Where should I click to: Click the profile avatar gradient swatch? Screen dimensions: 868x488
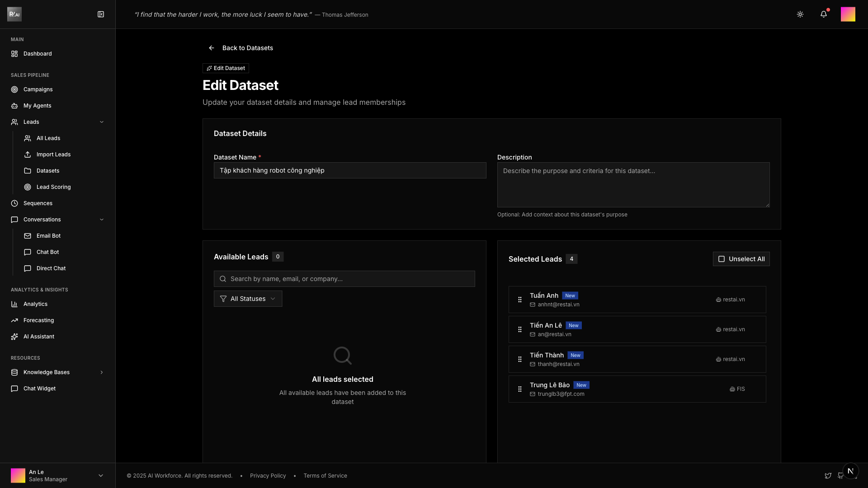tap(848, 14)
